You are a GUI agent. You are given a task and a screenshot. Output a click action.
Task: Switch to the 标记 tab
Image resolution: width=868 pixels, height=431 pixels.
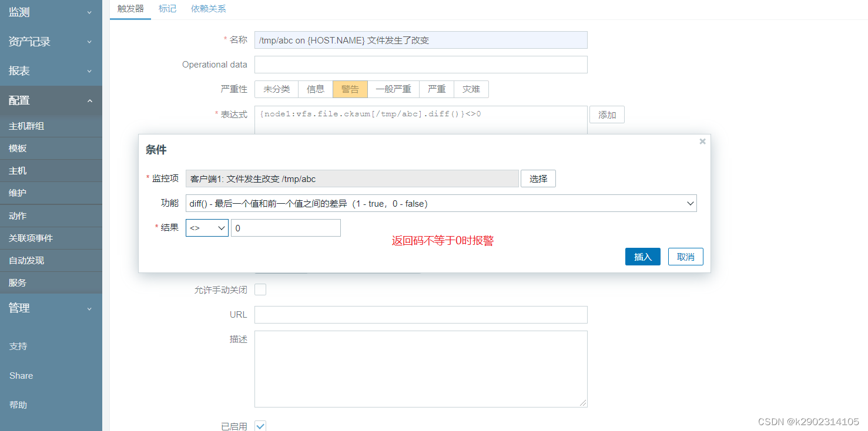tap(167, 9)
